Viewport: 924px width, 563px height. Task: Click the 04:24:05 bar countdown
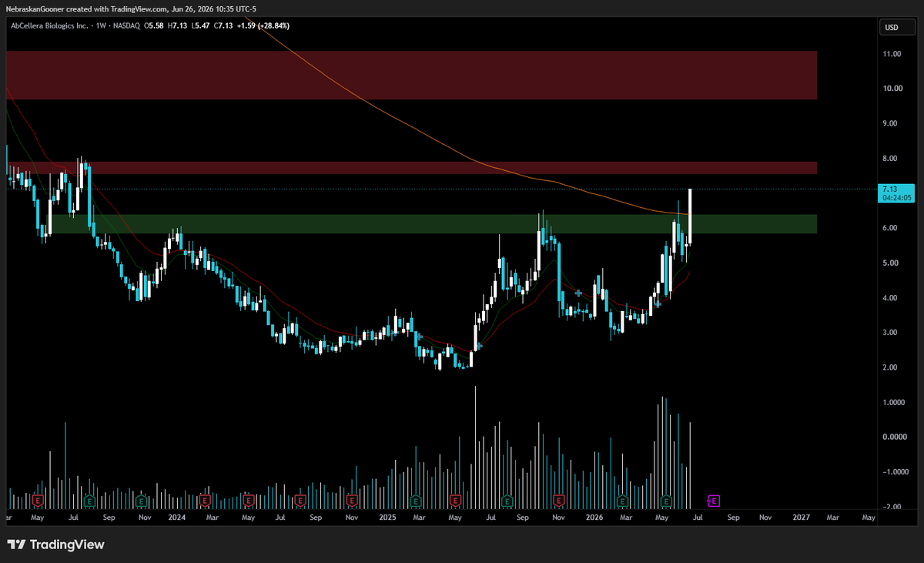pyautogui.click(x=896, y=197)
